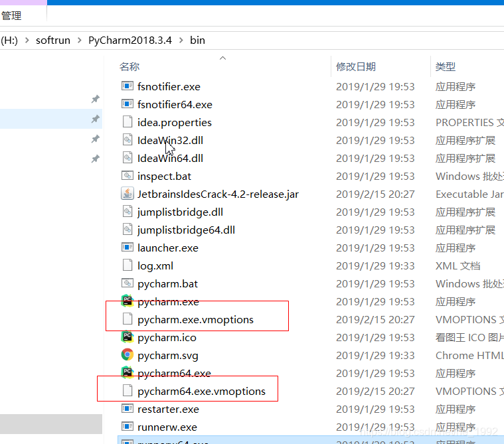Click the first pin icon in navigation pane
The image size is (504, 444).
point(95,100)
